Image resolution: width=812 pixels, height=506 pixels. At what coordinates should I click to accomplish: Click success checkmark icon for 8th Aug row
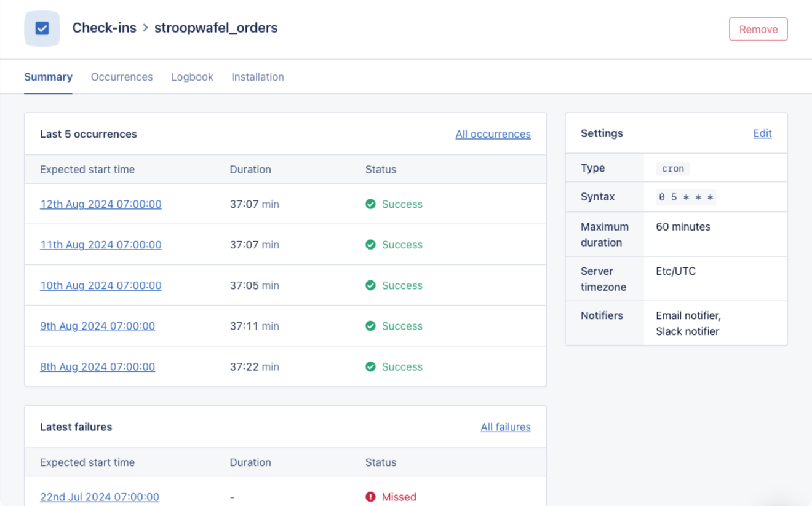click(370, 366)
